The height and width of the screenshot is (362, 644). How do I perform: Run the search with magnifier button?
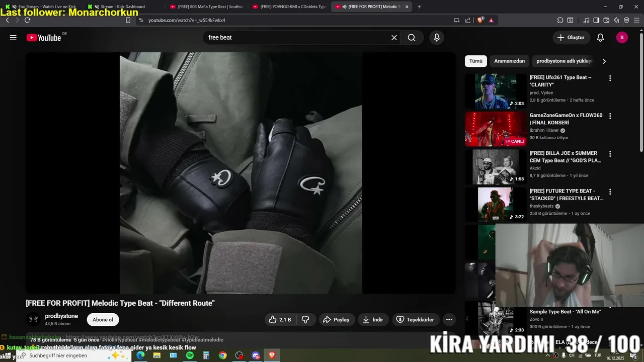click(412, 38)
